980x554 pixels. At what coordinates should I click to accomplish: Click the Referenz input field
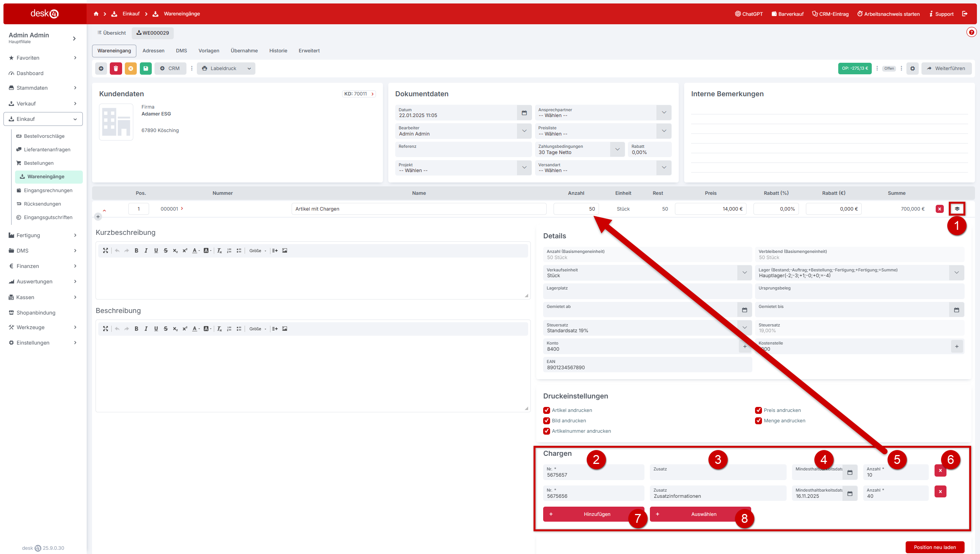tap(463, 150)
